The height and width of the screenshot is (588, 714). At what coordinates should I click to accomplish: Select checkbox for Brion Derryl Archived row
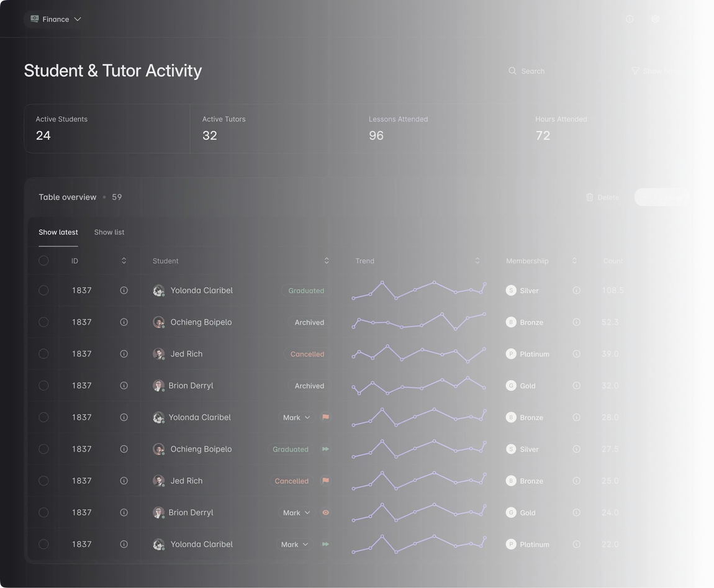coord(43,386)
